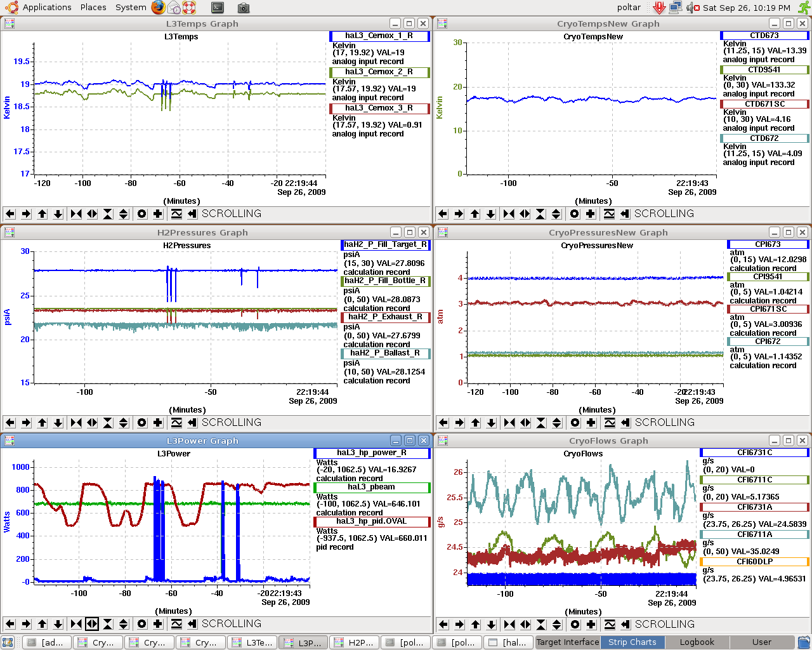
Task: Pan left in the L3Temps graph toolbar
Action: click(10, 214)
